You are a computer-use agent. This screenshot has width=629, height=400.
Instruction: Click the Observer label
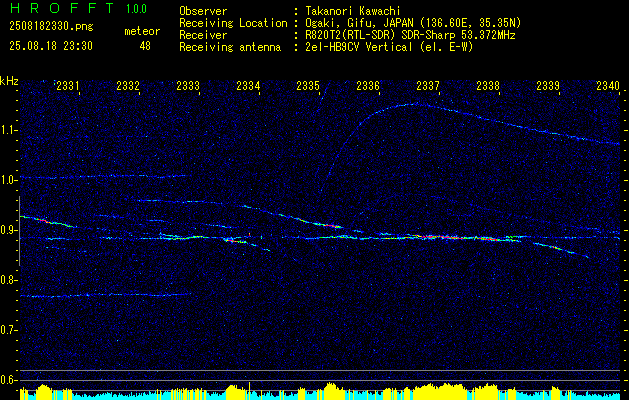click(203, 11)
